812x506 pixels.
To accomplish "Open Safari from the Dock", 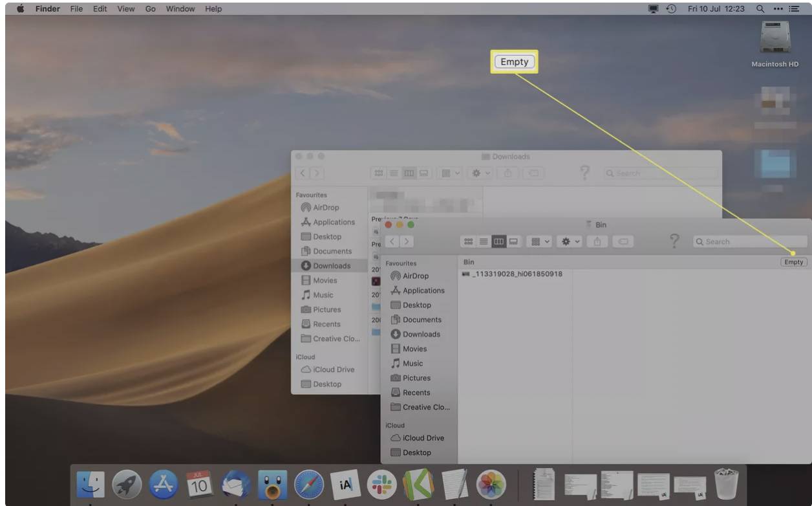I will [309, 484].
